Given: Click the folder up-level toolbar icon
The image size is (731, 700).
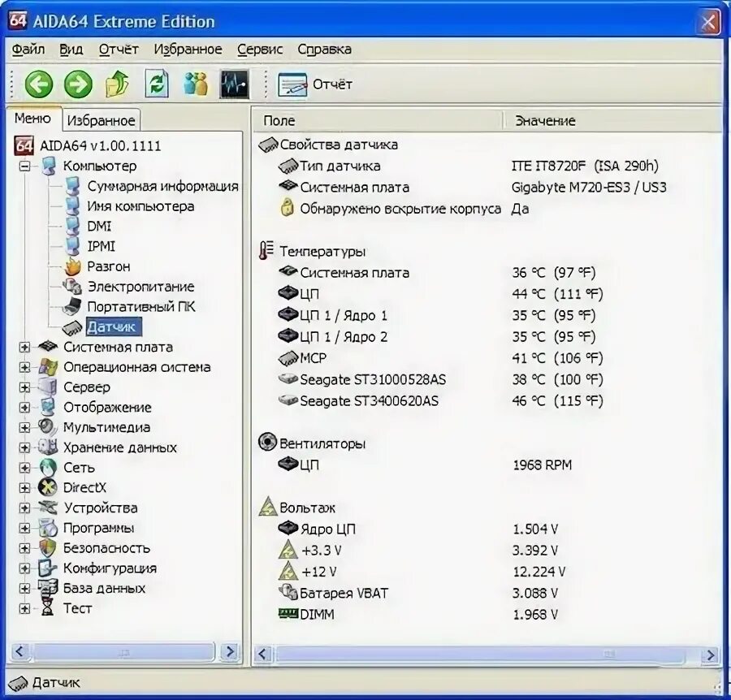Looking at the screenshot, I should click(x=117, y=84).
